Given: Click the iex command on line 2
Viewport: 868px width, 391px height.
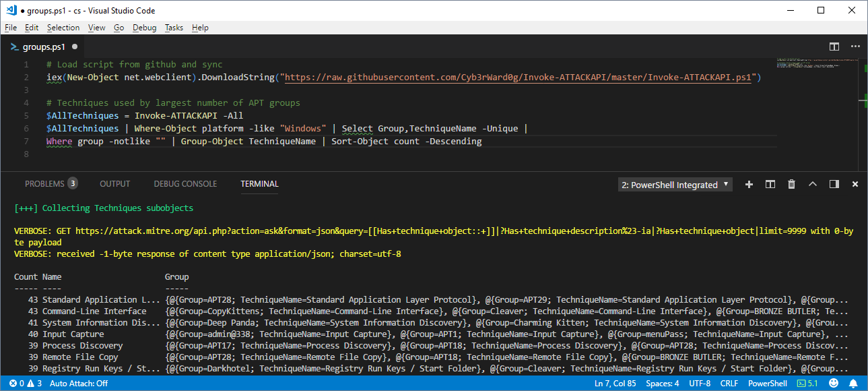Looking at the screenshot, I should coord(54,78).
